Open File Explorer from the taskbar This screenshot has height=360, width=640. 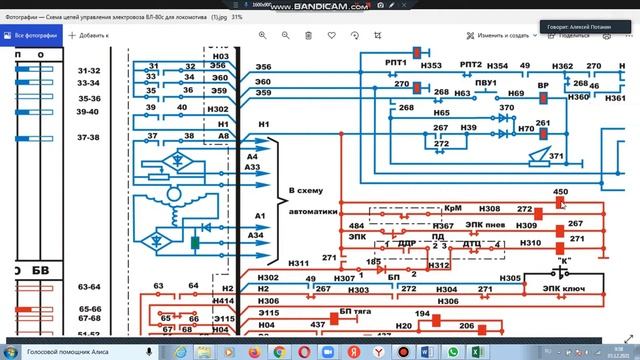(x=204, y=352)
